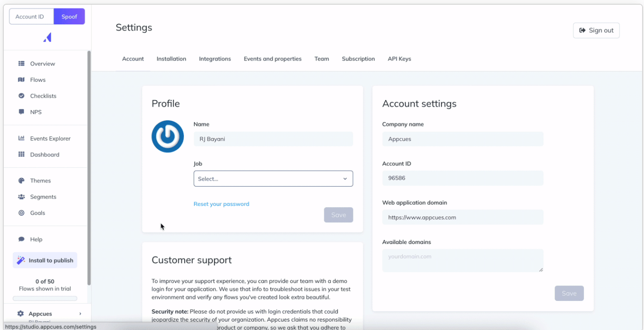The width and height of the screenshot is (644, 330).
Task: Click Save in the Profile card
Action: click(x=338, y=215)
